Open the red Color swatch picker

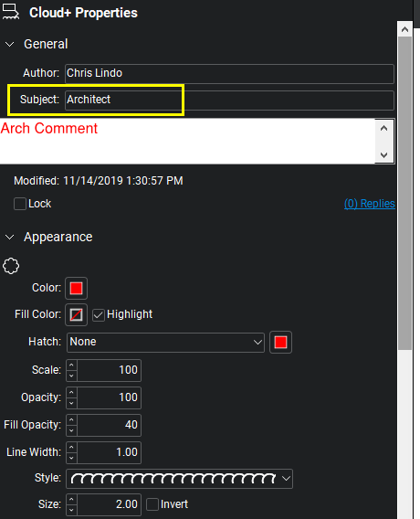coord(76,288)
